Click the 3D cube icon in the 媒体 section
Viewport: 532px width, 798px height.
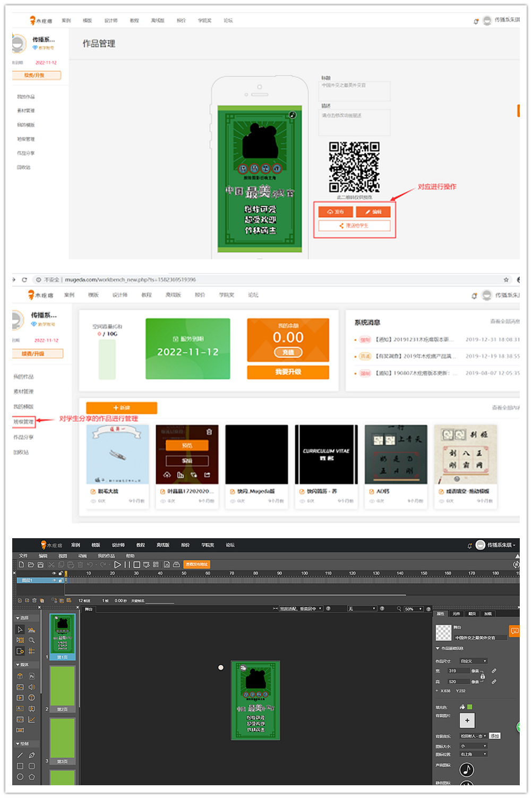click(20, 676)
